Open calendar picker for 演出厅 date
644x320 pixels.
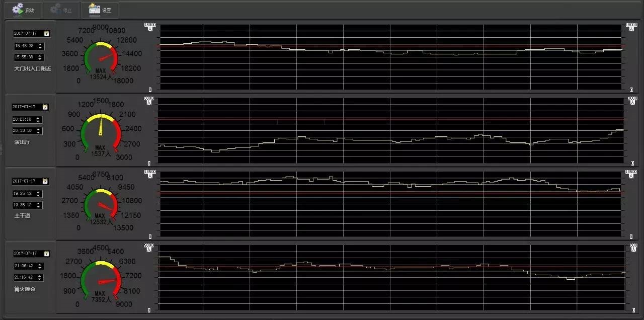tap(45, 107)
